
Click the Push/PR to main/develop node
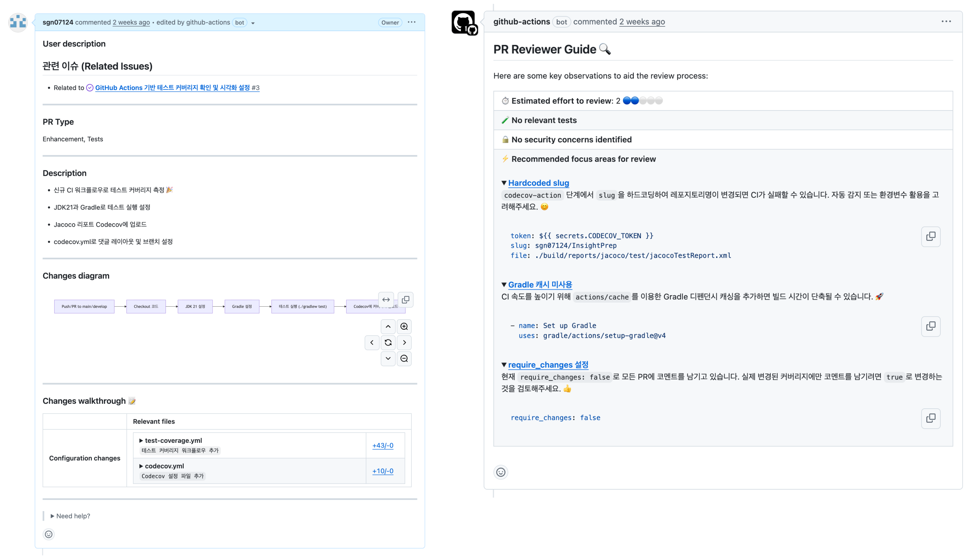pos(84,307)
